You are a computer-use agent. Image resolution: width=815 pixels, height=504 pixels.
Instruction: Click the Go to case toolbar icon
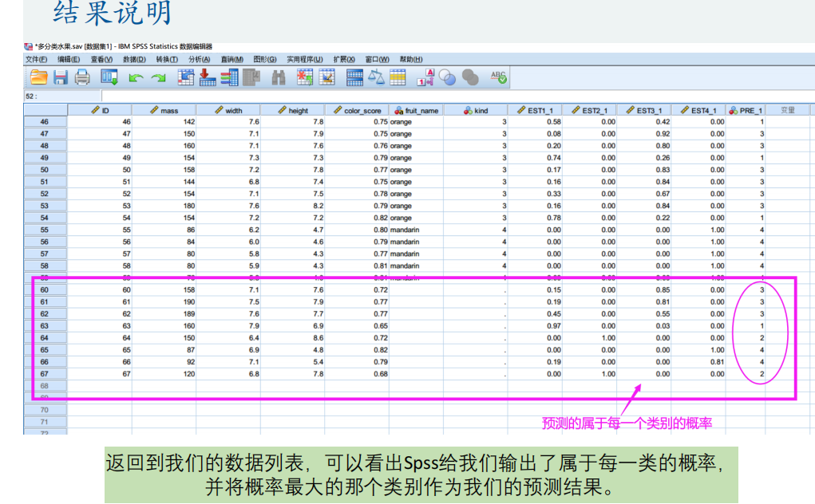pos(185,77)
